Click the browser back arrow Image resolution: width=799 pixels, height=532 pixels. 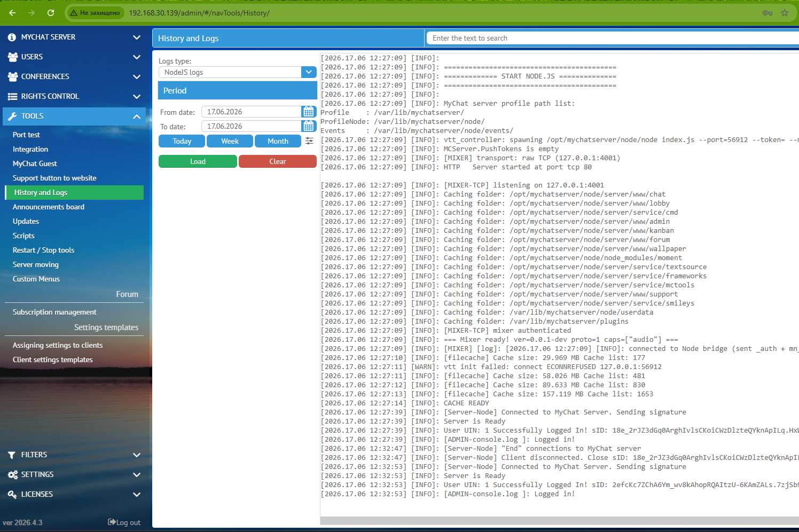[12, 13]
